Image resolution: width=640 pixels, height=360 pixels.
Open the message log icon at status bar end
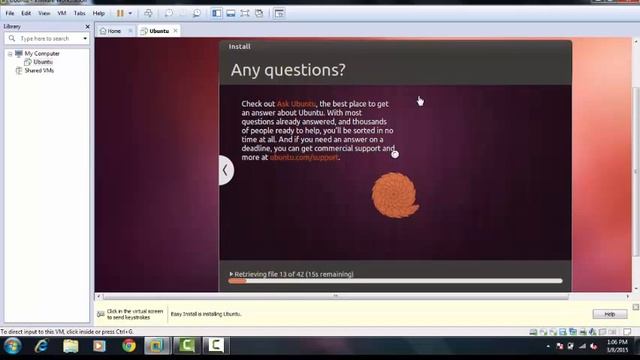click(627, 332)
